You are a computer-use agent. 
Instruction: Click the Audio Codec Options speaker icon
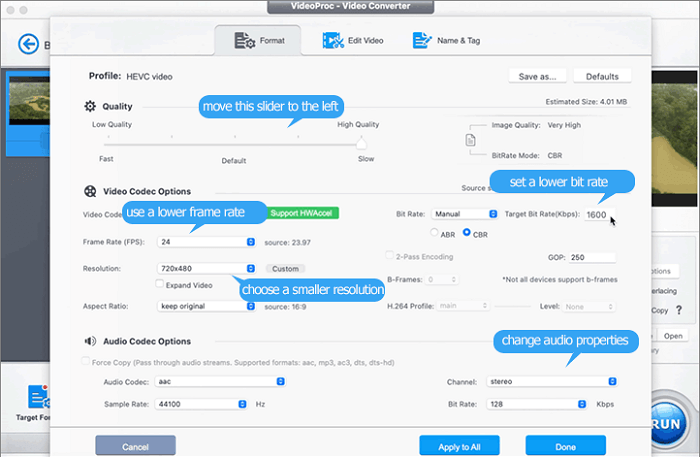click(x=90, y=341)
